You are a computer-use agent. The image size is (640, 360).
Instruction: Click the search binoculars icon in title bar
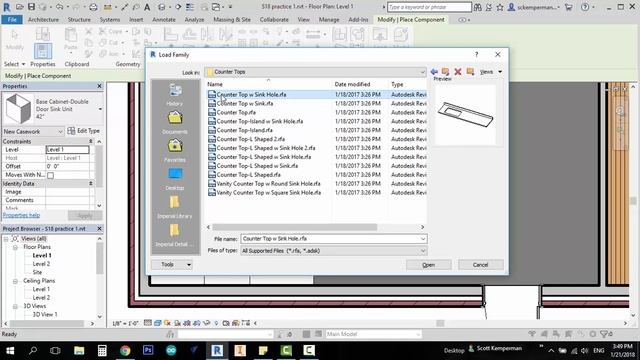point(477,7)
